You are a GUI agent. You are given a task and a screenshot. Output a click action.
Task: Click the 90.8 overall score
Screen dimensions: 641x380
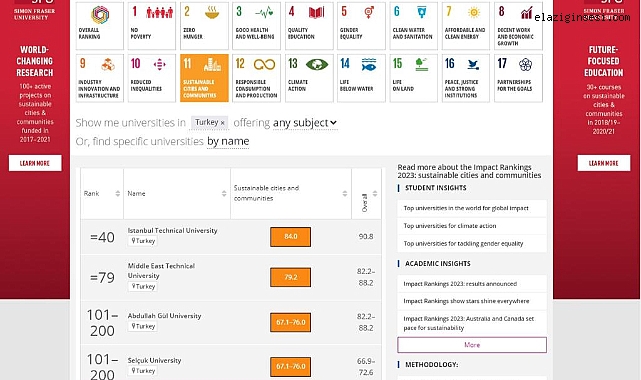pos(366,237)
